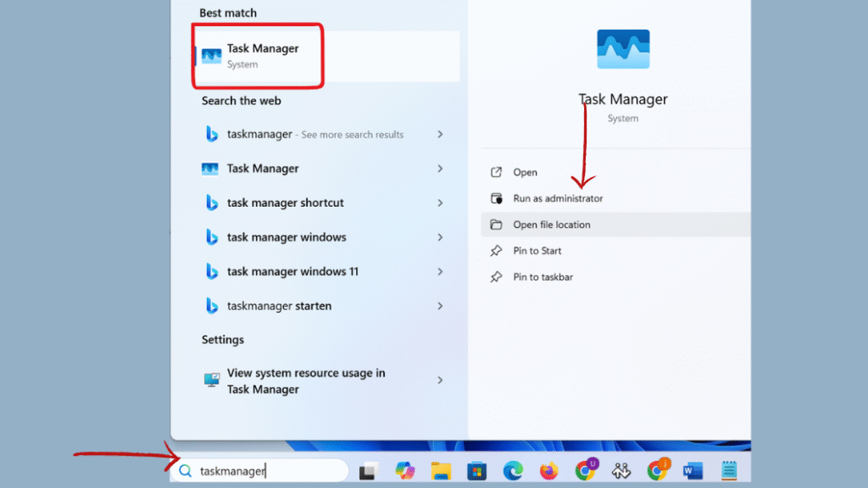The image size is (868, 488).
Task: Click the taskbar search box containing 'taskmanager'
Action: pyautogui.click(x=259, y=471)
